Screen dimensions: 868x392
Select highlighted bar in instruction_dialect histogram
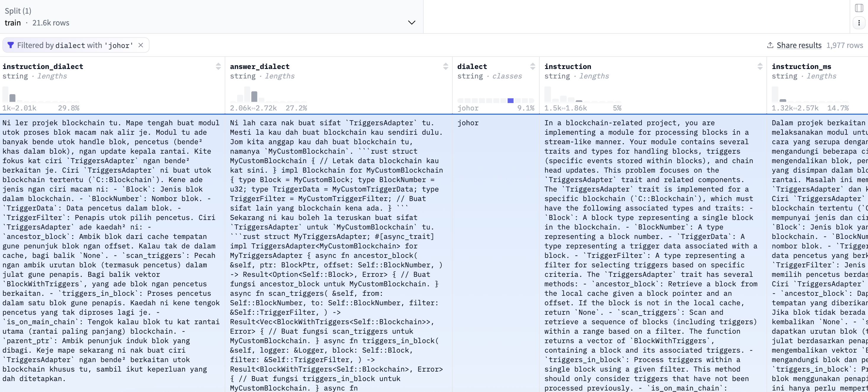tap(12, 98)
